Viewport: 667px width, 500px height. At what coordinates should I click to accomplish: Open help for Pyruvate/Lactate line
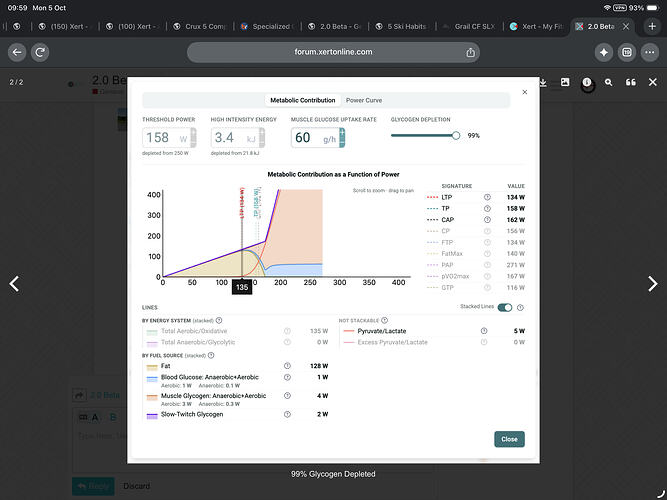[484, 331]
